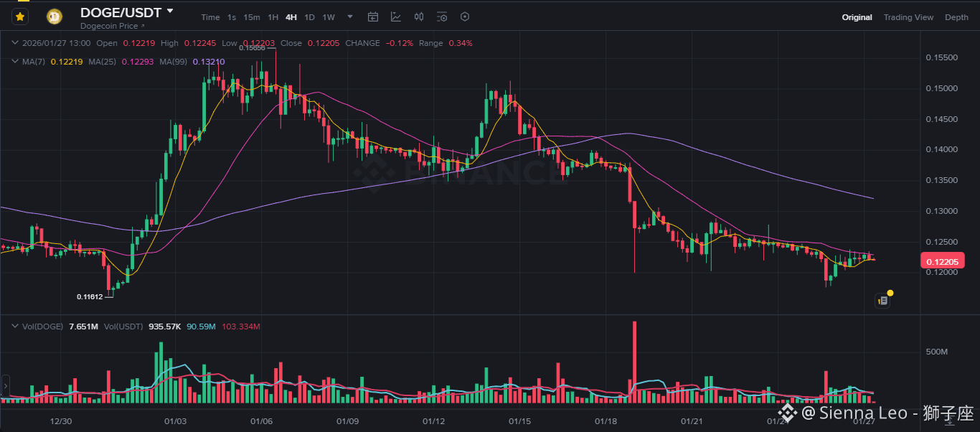This screenshot has width=980, height=432.
Task: Click the hexagon chart preferences icon
Action: coord(465,17)
